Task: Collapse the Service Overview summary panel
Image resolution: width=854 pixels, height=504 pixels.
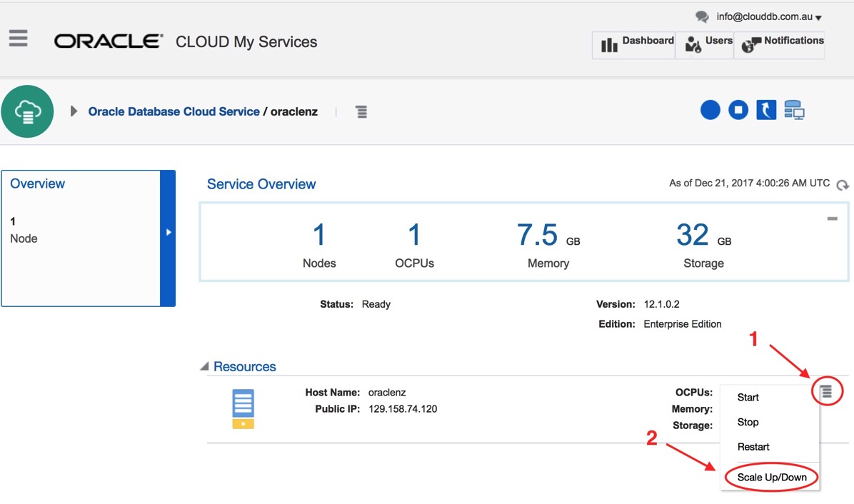Action: pyautogui.click(x=832, y=218)
